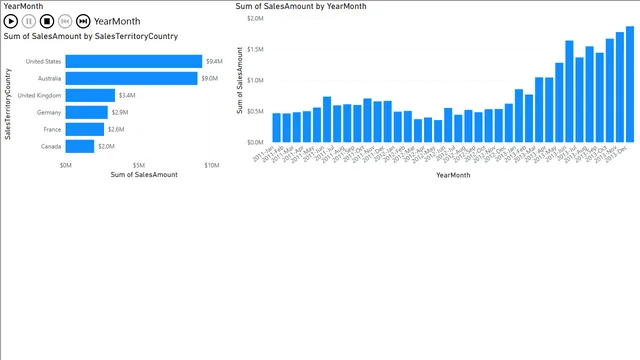Click the United States axis label
This screenshot has height=360, width=640.
coord(43,61)
